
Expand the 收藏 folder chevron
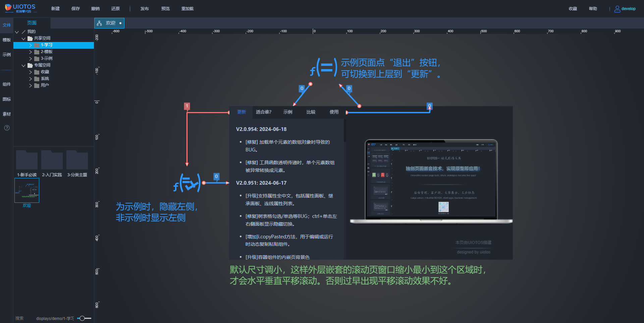click(31, 72)
